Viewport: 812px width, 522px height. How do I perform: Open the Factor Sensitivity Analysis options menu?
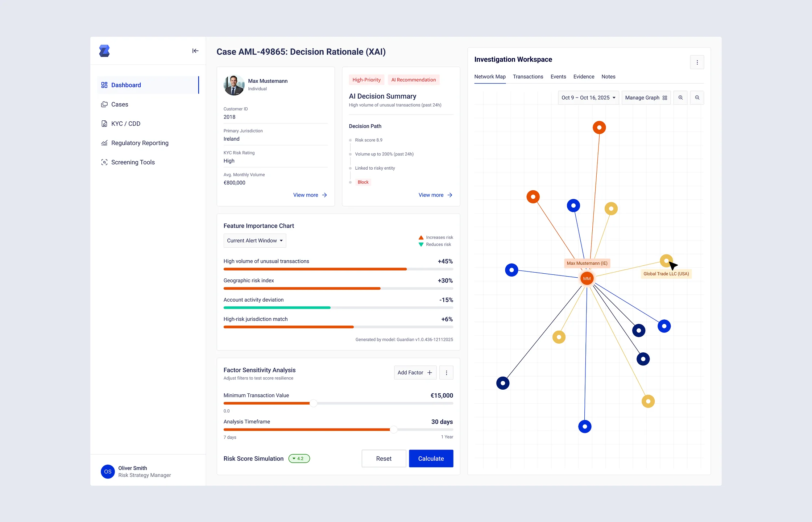click(x=446, y=372)
